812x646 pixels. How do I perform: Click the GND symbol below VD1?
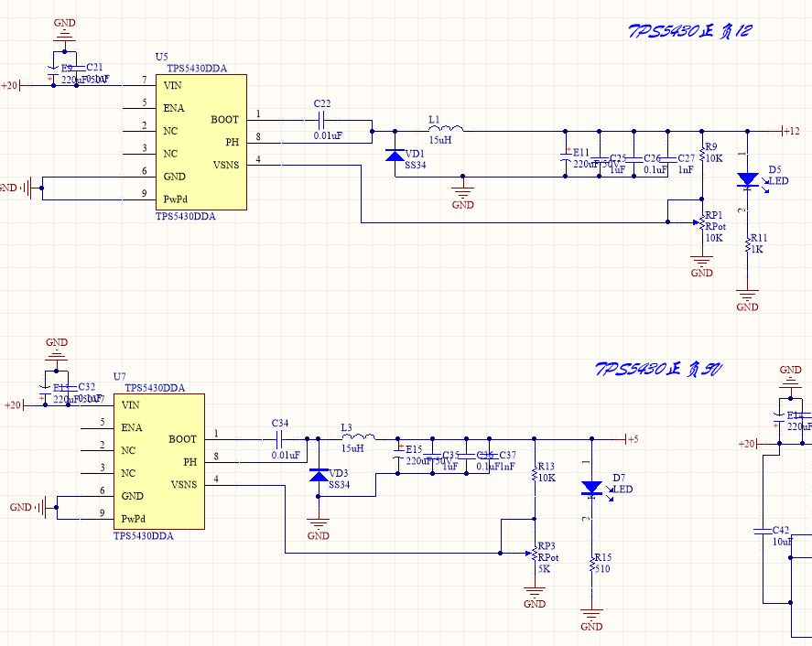[463, 196]
